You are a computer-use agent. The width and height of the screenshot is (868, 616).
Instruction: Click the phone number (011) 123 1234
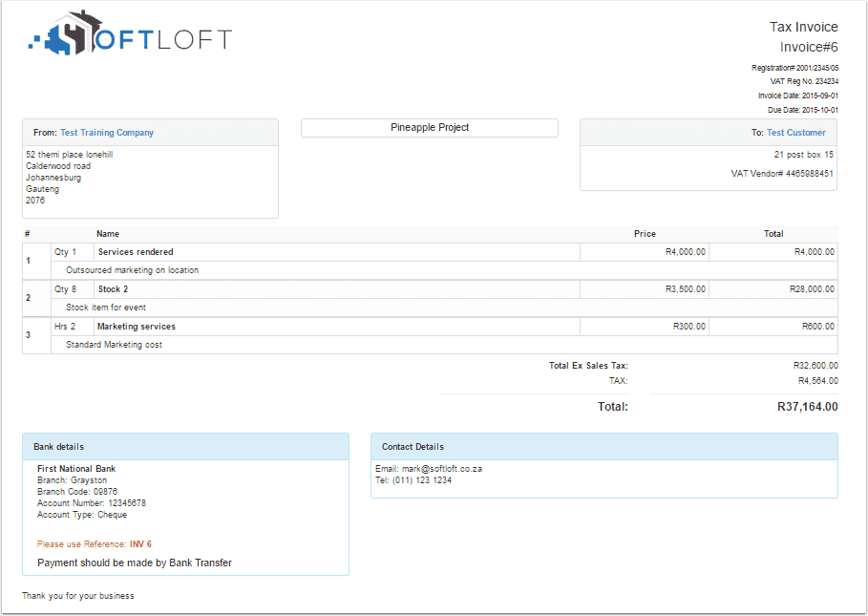[x=422, y=480]
